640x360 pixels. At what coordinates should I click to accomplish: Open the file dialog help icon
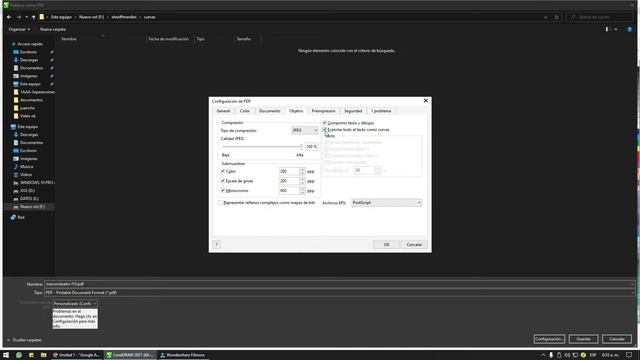coord(629,29)
